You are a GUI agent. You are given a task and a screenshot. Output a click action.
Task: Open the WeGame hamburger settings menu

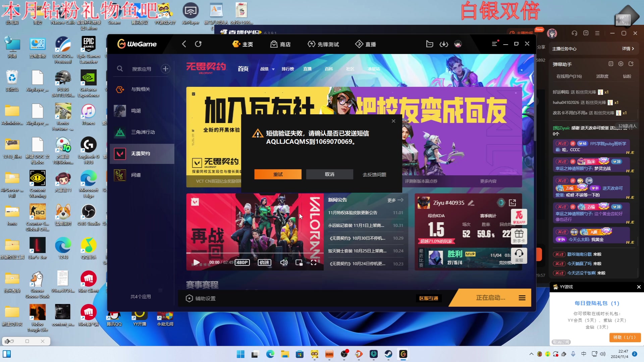point(494,44)
